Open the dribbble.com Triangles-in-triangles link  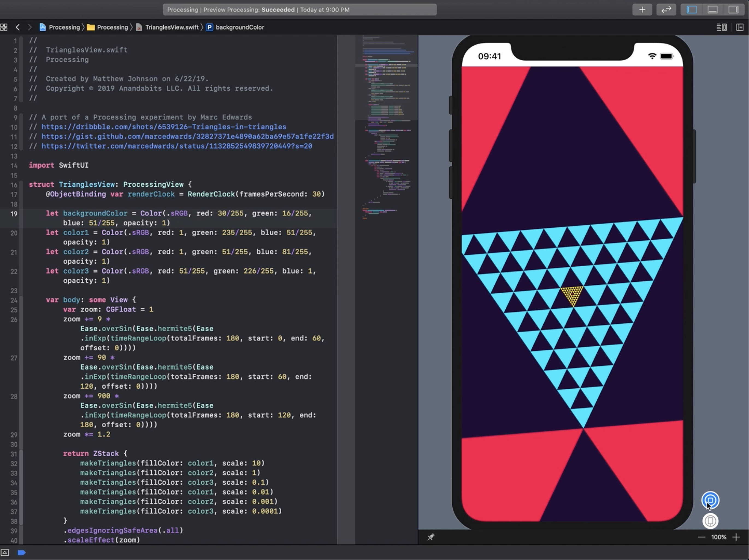click(164, 127)
